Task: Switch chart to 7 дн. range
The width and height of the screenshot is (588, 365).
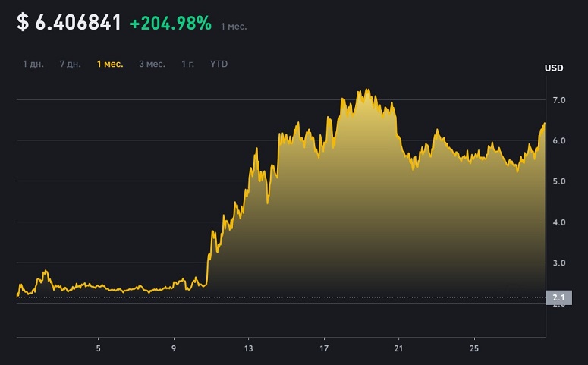Action: [70, 65]
